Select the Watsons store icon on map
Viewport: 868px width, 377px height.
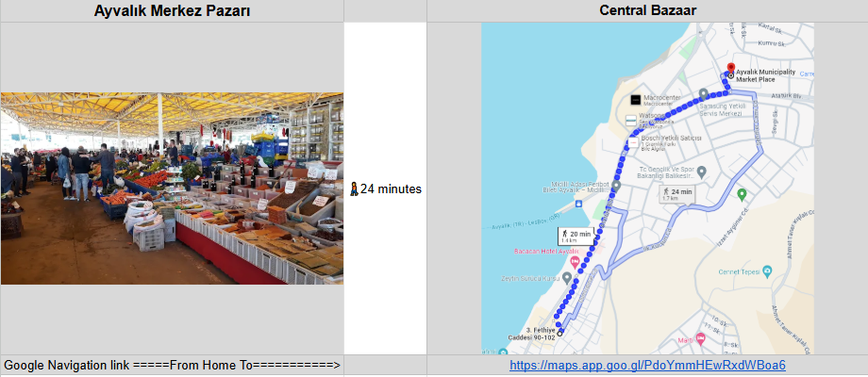point(630,120)
